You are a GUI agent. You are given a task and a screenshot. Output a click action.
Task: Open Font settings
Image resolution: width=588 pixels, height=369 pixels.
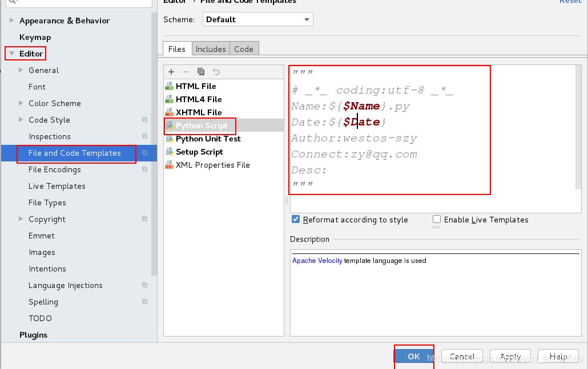(37, 87)
